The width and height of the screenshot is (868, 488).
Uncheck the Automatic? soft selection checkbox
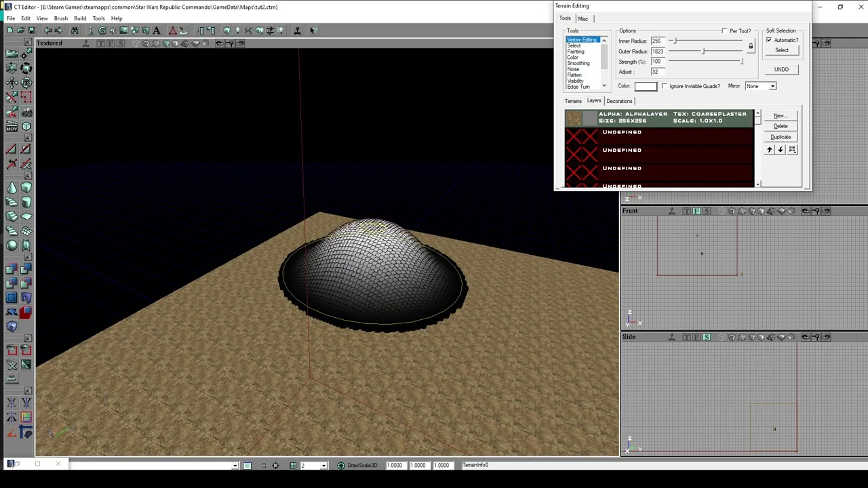769,41
